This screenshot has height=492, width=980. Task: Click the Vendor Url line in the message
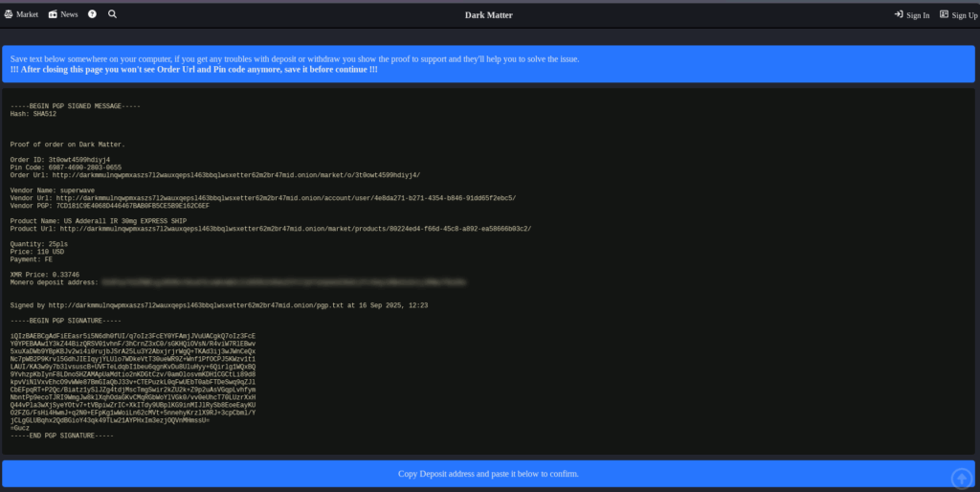263,198
